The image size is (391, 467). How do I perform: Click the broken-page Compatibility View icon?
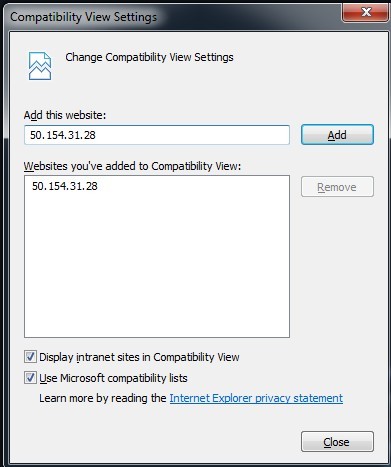coord(40,66)
